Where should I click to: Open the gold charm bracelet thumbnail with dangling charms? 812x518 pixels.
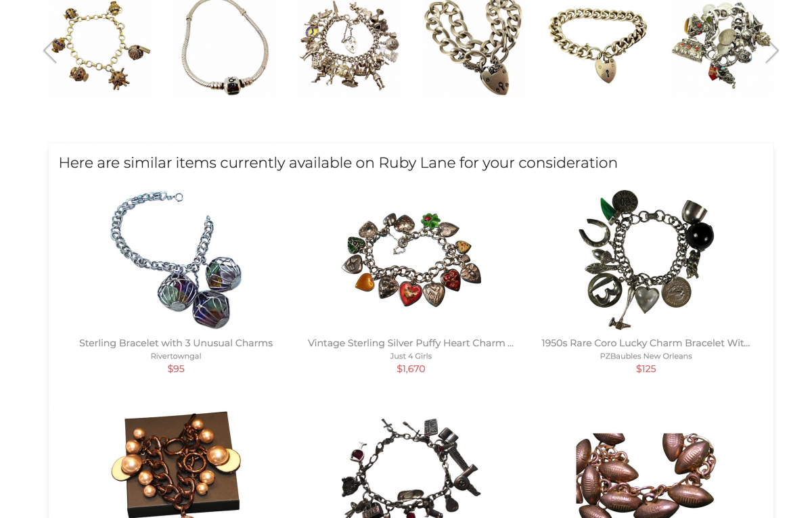tap(101, 46)
